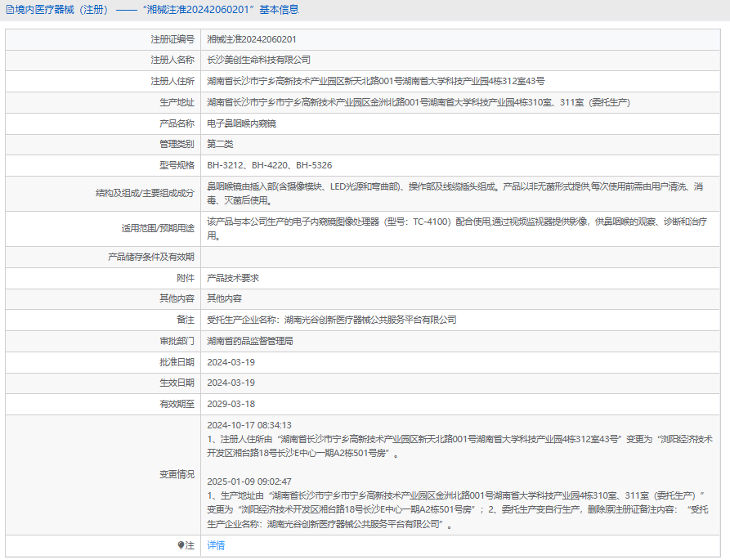Click the 审批部门 row label

pos(177,341)
